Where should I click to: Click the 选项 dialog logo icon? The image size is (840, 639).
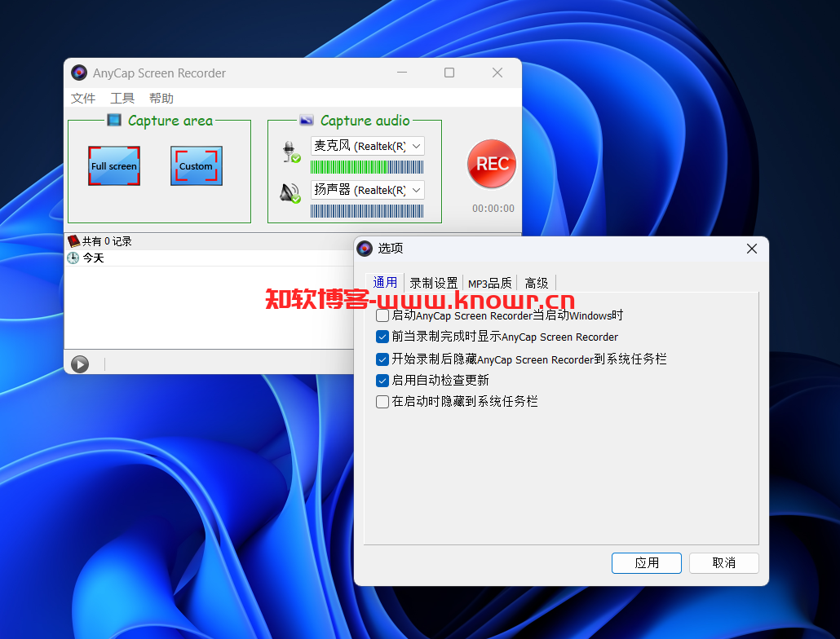(365, 249)
